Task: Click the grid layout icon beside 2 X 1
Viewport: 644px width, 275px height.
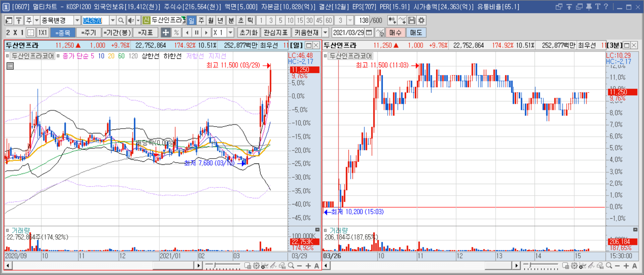Action: [x=31, y=33]
